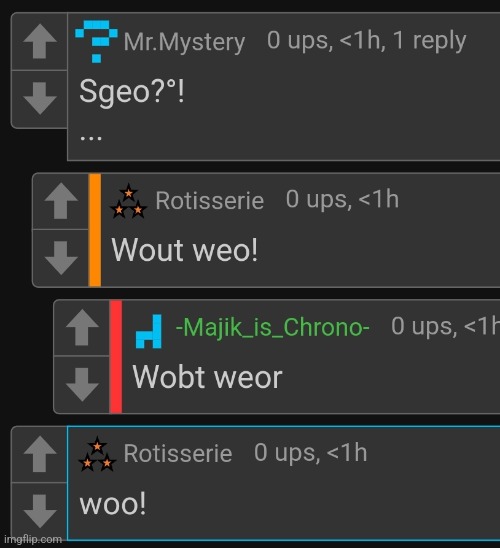Downvote Mr.Mystery's comment
500x548 pixels.
coord(40,99)
